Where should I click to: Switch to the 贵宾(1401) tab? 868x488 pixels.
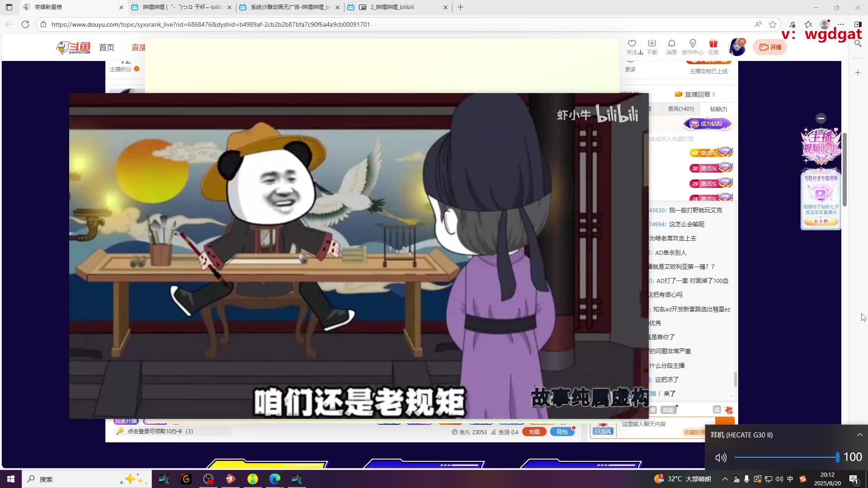pos(681,109)
